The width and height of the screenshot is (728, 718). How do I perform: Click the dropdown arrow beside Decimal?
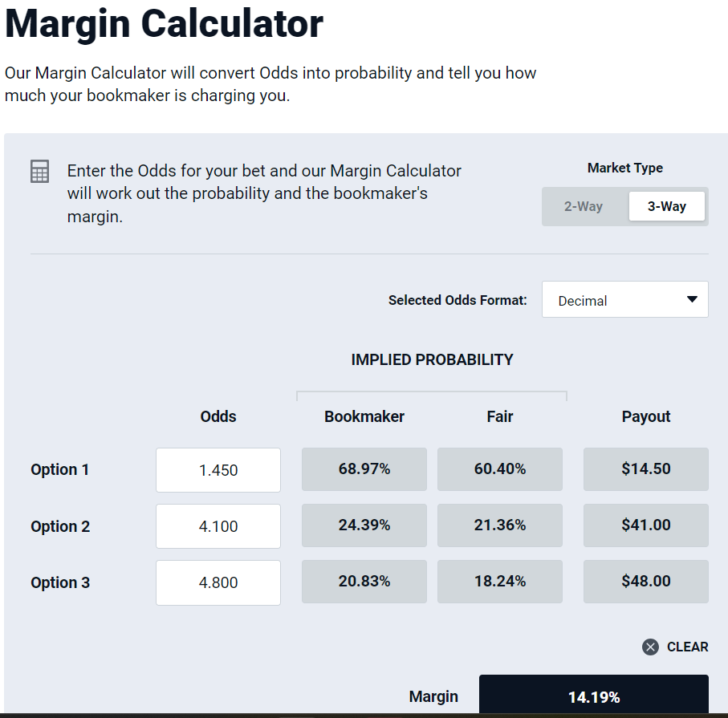point(692,300)
